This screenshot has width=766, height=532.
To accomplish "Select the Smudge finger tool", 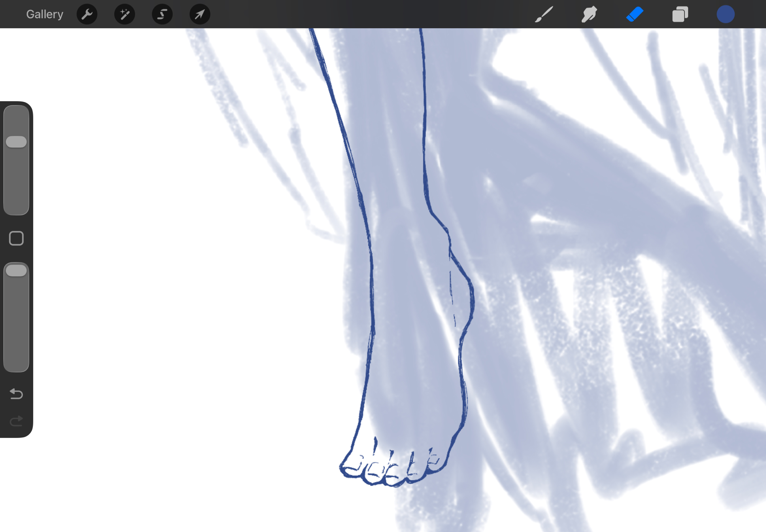I will [589, 15].
